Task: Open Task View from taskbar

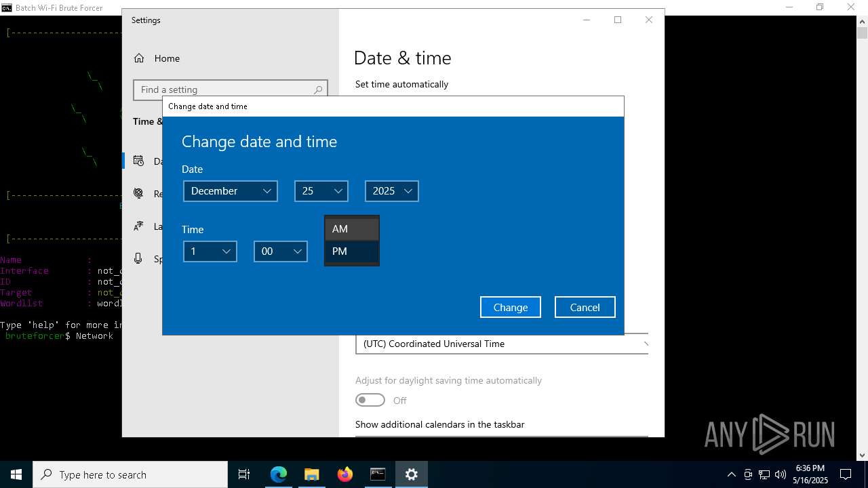Action: pos(244,474)
